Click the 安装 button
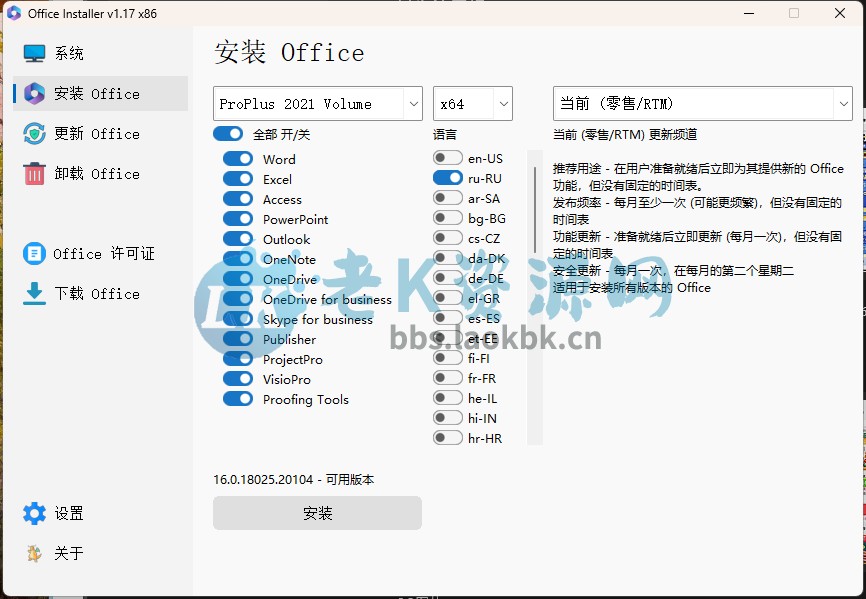This screenshot has width=866, height=599. click(318, 513)
